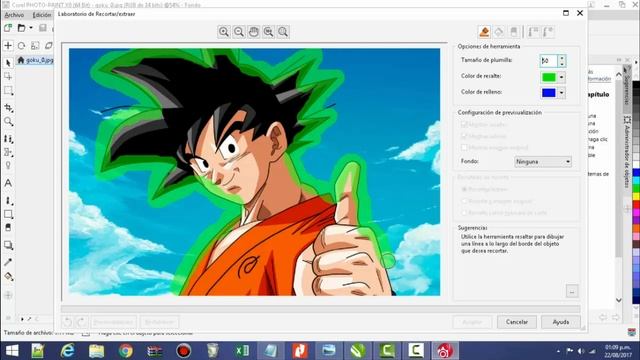The image size is (640, 360).
Task: Click scroll up arrow in hints docker
Action: [619, 74]
